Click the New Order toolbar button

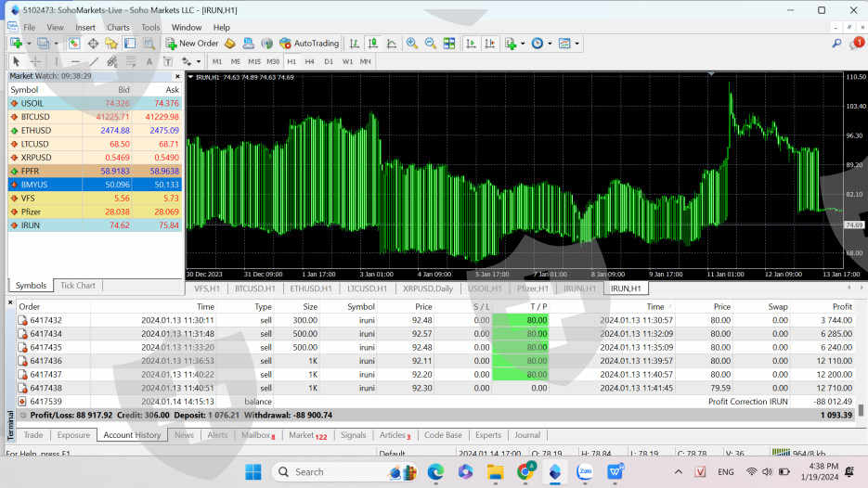pyautogui.click(x=192, y=44)
